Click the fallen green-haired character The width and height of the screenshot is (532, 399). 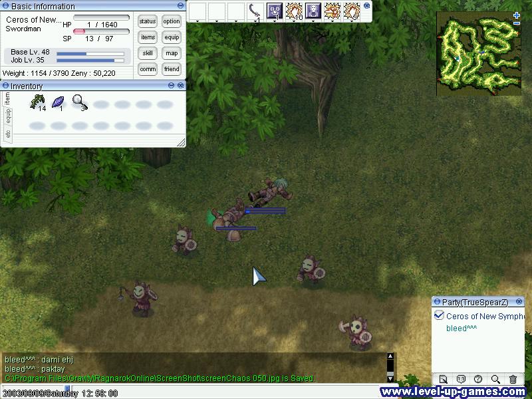(x=271, y=193)
